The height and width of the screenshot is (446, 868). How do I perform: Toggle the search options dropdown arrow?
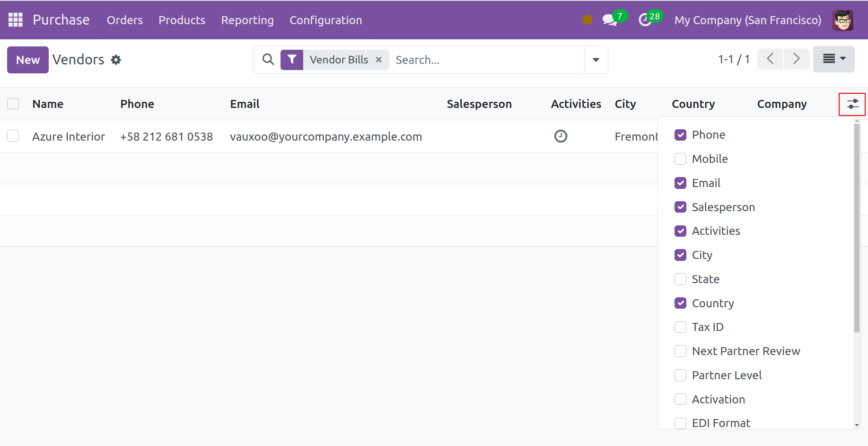click(596, 60)
